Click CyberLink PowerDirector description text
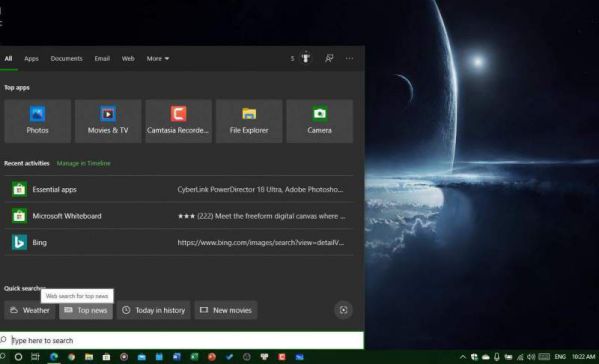Viewport: 599px width, 364px height. click(x=260, y=189)
